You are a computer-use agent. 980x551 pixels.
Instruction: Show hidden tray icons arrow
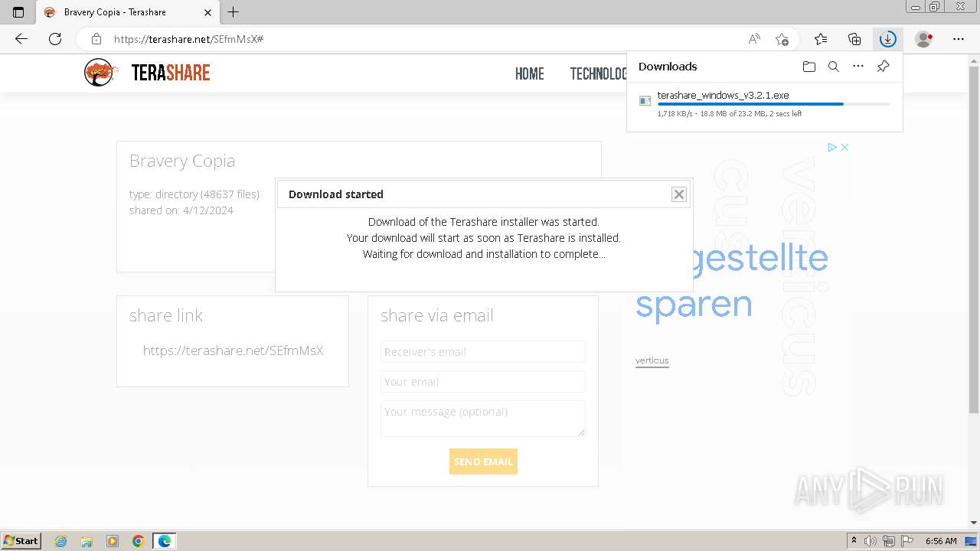pos(854,541)
